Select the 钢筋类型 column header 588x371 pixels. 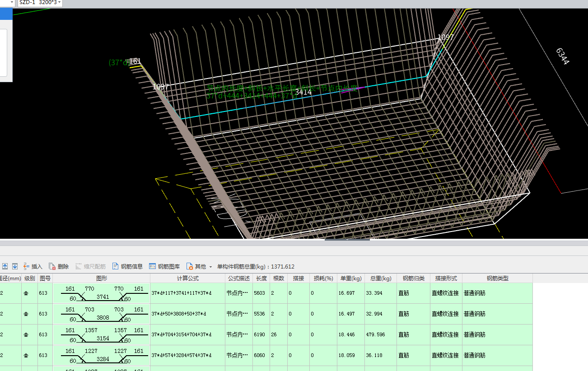[497, 278]
